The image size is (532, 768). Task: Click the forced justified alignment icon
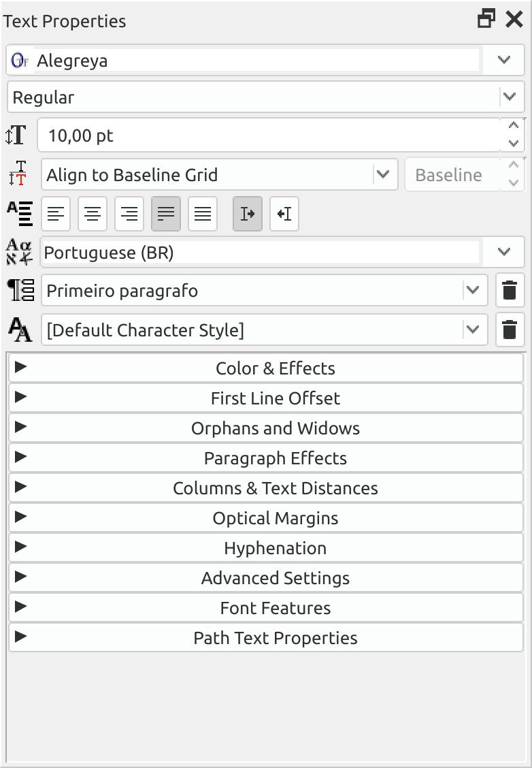203,214
